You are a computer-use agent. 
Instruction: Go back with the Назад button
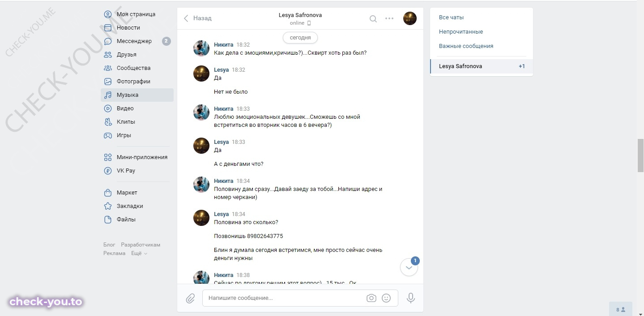click(x=197, y=18)
